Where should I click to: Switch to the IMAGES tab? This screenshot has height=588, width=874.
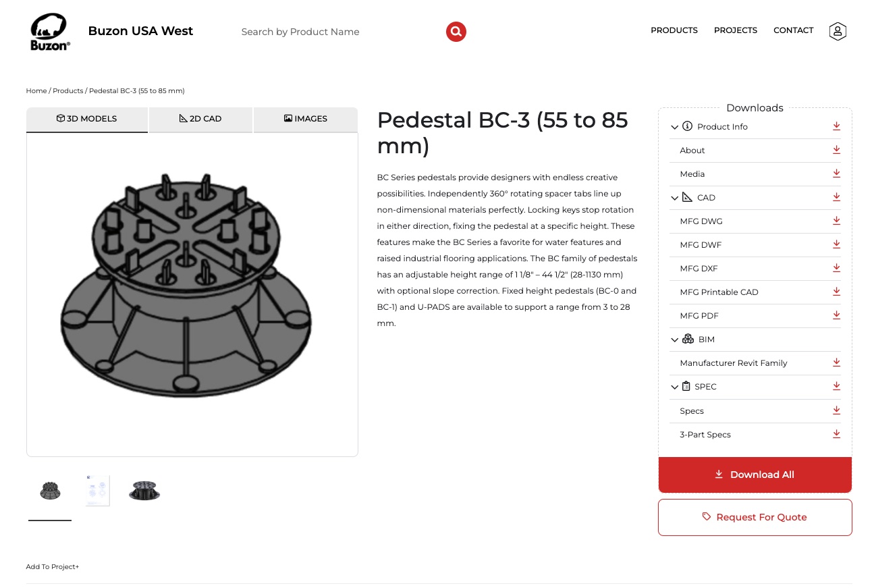(x=306, y=119)
